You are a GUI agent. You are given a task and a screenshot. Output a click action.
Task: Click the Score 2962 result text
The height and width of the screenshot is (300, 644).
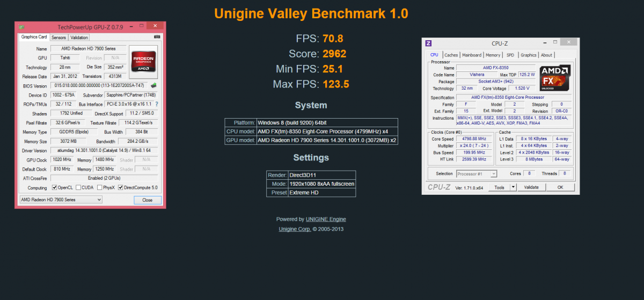318,54
